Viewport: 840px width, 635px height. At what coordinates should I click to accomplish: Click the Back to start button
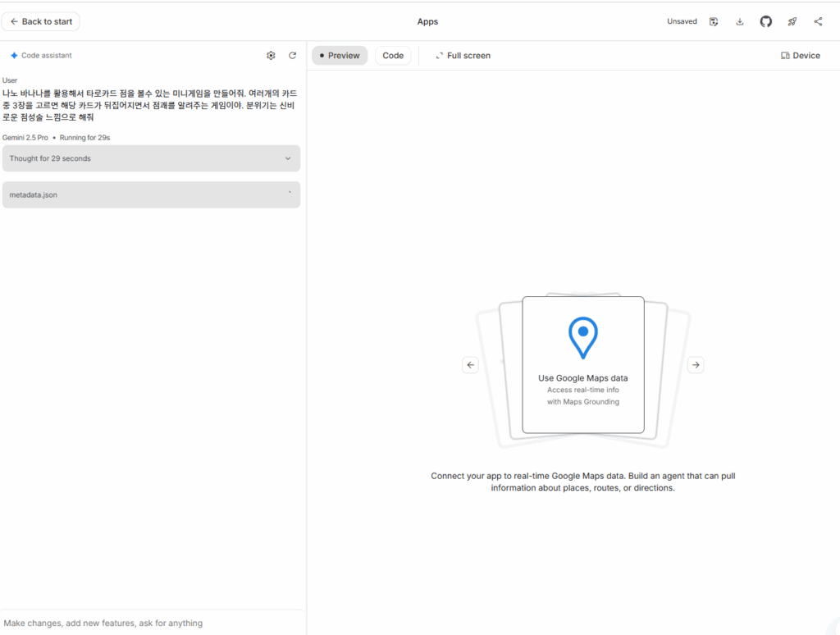point(41,21)
